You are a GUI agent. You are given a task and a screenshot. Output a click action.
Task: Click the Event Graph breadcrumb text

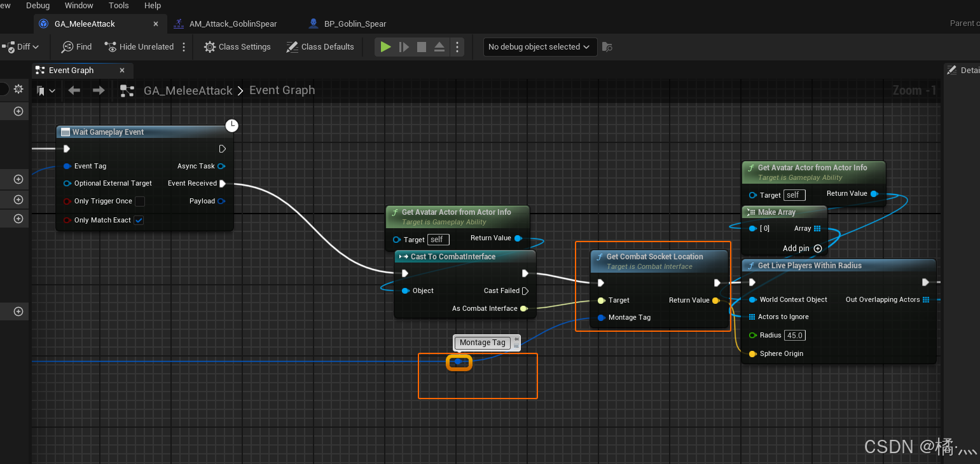click(x=282, y=90)
